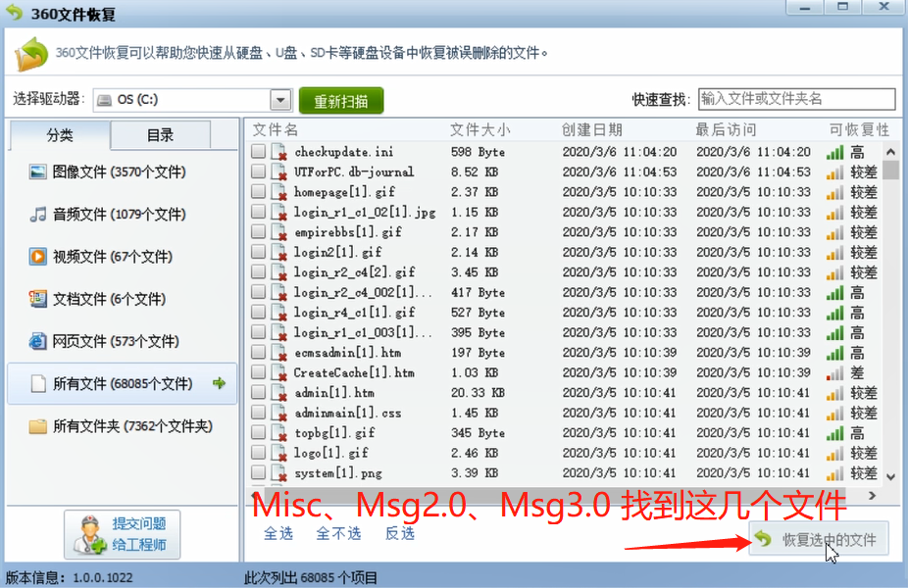Open the OS (C:) drive selector dropdown

tap(280, 99)
